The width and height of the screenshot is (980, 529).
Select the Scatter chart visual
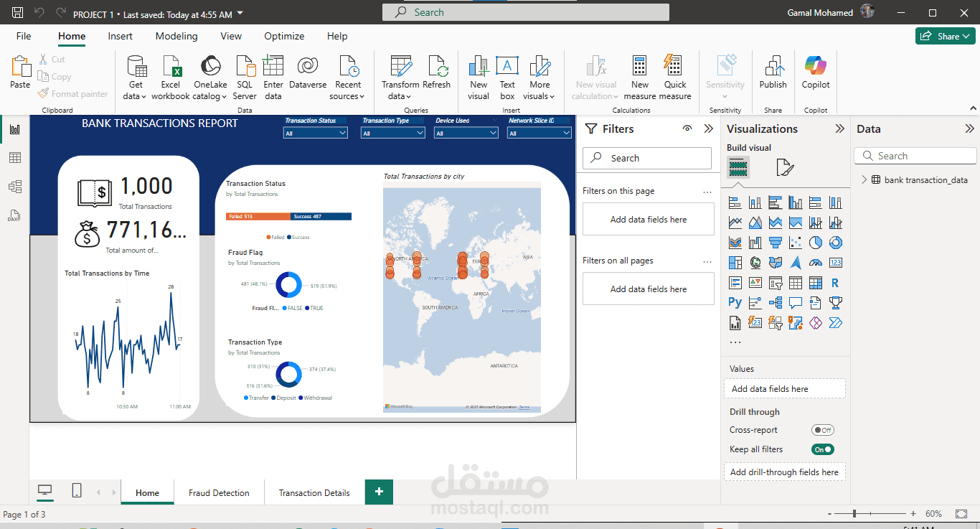pos(795,243)
